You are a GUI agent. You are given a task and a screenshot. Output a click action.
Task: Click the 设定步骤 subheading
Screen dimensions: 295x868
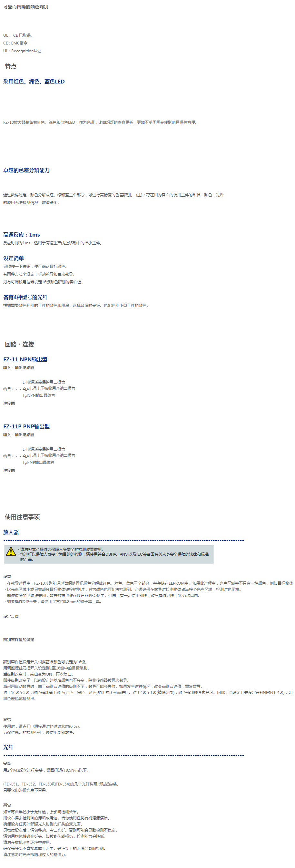[11, 616]
